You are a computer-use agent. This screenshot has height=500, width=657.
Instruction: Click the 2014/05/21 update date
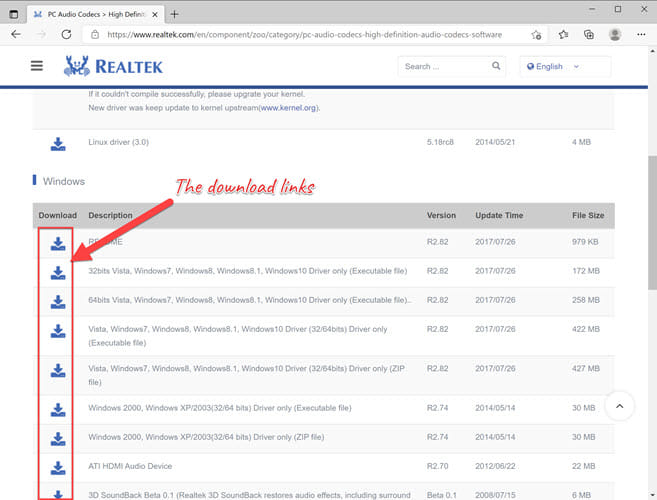click(495, 142)
